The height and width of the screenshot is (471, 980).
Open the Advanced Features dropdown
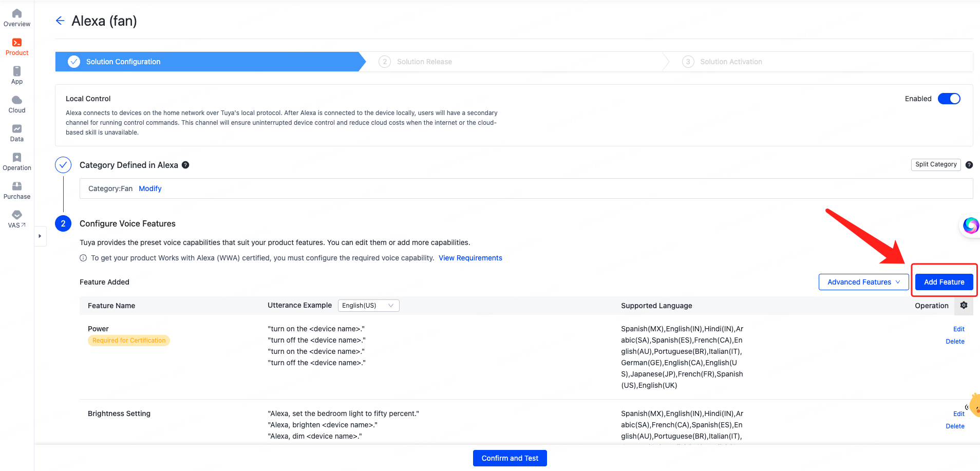click(863, 282)
